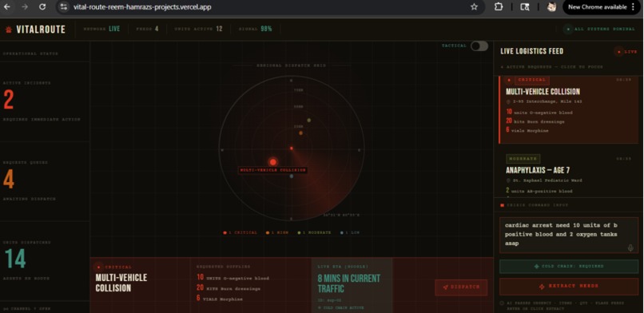Click the Network LIVE header status
Viewport: 644px width, 313px height.
pyautogui.click(x=101, y=29)
